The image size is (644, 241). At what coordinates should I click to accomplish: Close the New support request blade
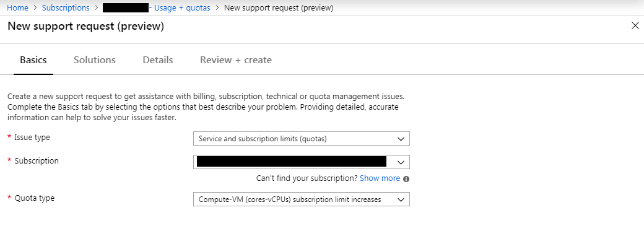click(x=635, y=26)
